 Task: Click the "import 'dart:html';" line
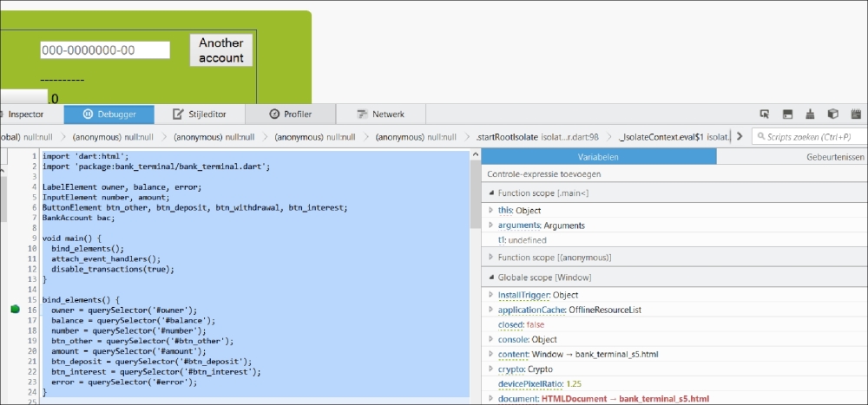[x=85, y=157]
